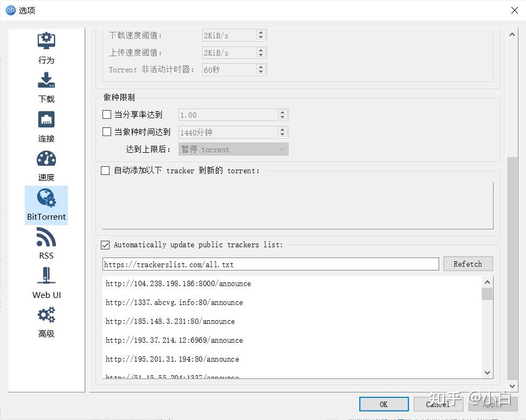Open the 连接 (Connection) settings panel
Screen dimensions: 526x420
[x=46, y=125]
